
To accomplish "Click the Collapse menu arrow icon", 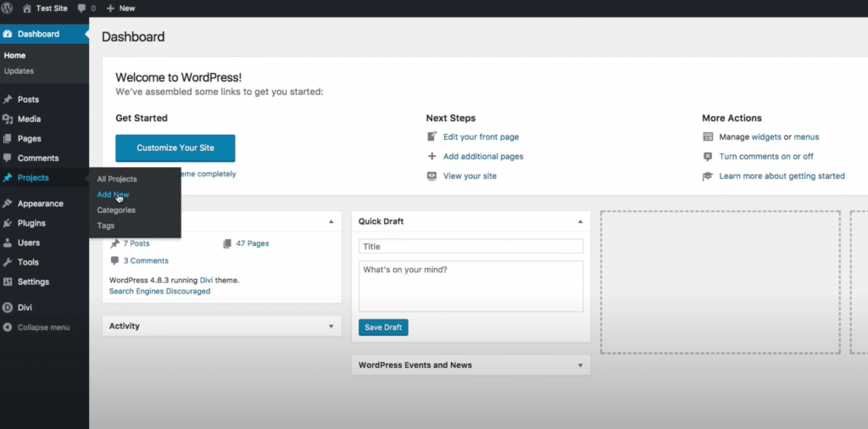I will tap(7, 327).
